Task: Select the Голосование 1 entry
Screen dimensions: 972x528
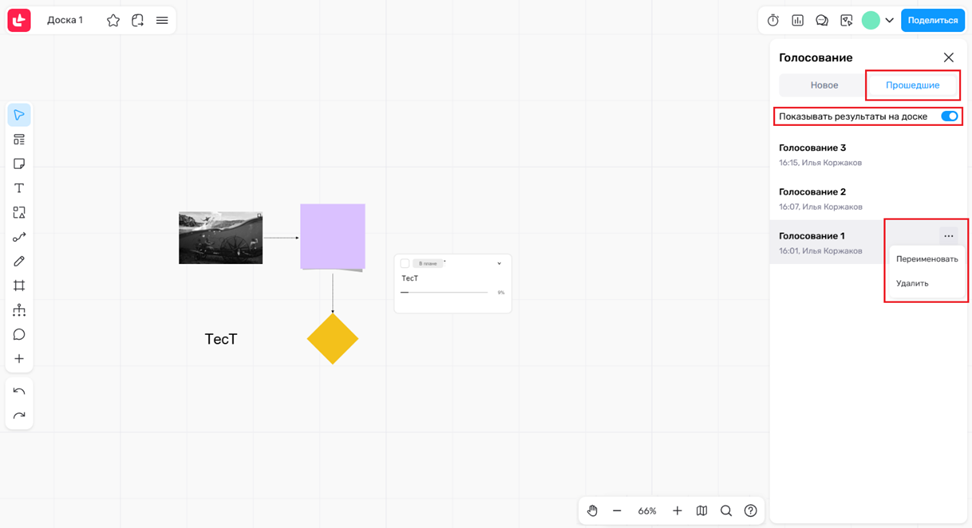Action: (826, 242)
